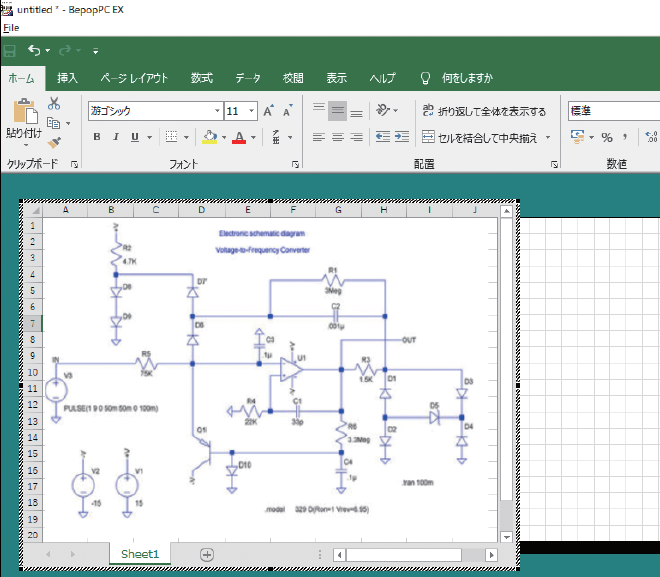This screenshot has width=660, height=577.
Task: Click the 何をしますか search field
Action: click(x=467, y=78)
